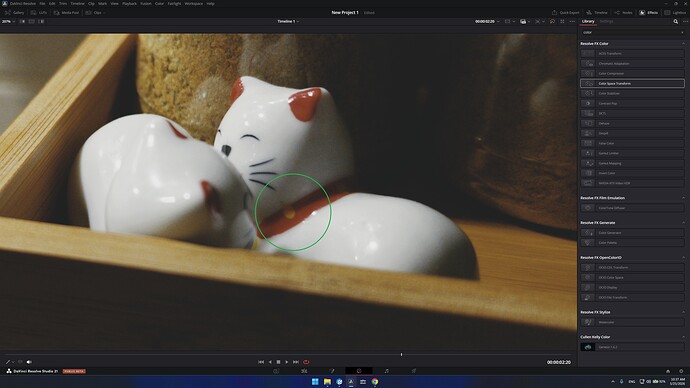The width and height of the screenshot is (690, 388).
Task: Toggle the Nodes panel
Action: tap(624, 13)
